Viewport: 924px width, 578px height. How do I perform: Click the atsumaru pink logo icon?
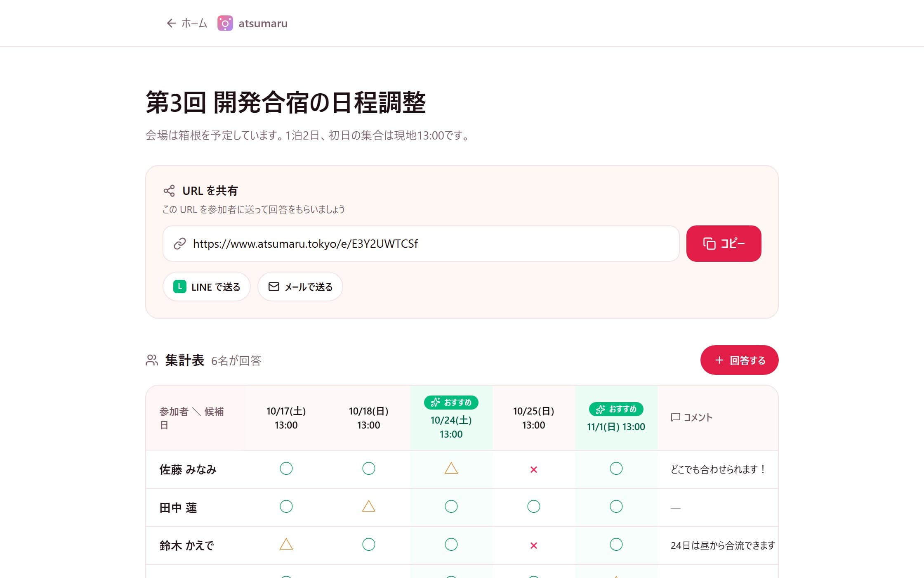tap(225, 23)
